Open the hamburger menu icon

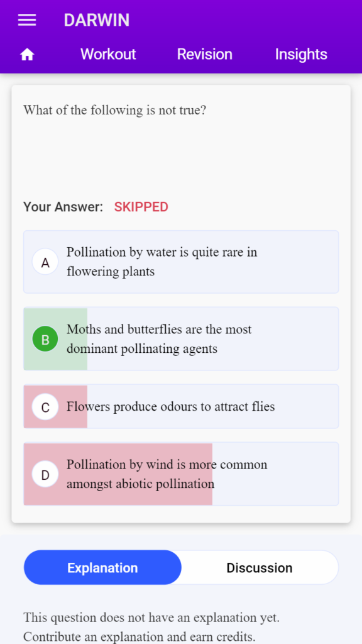[x=27, y=20]
